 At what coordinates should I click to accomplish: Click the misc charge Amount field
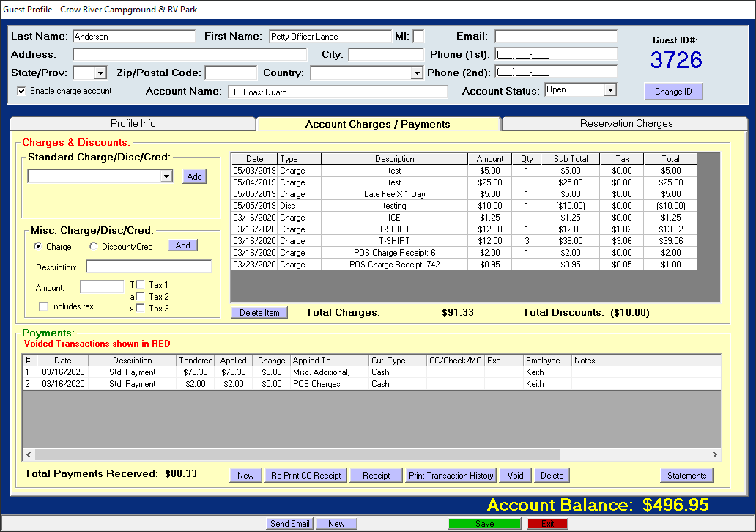(102, 287)
